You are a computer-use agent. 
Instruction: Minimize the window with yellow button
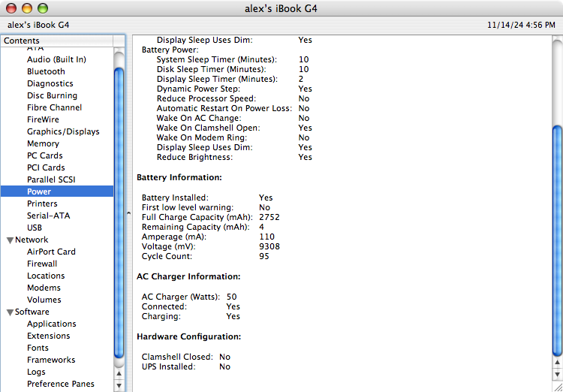tap(27, 8)
